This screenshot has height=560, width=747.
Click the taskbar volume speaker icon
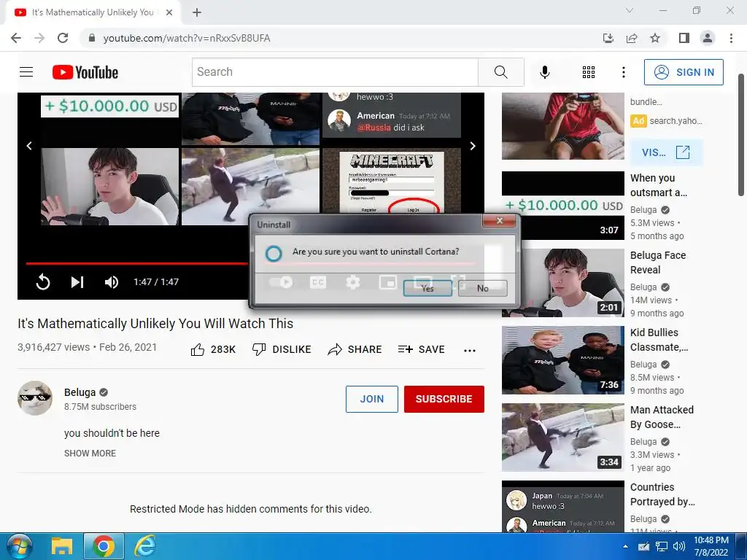pyautogui.click(x=679, y=546)
